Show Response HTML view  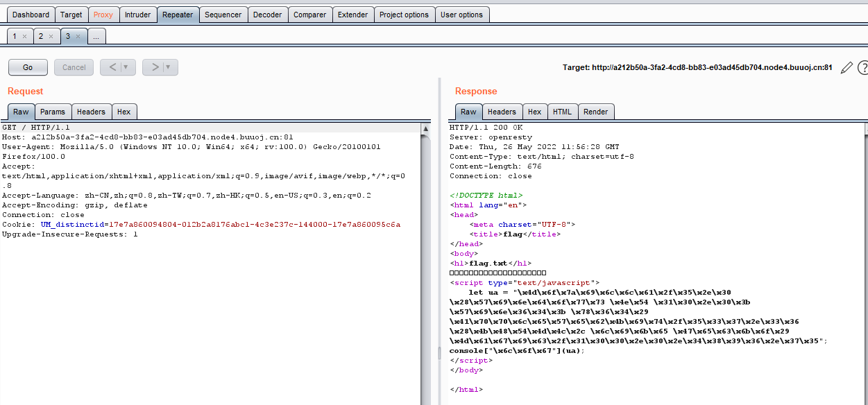(x=562, y=112)
